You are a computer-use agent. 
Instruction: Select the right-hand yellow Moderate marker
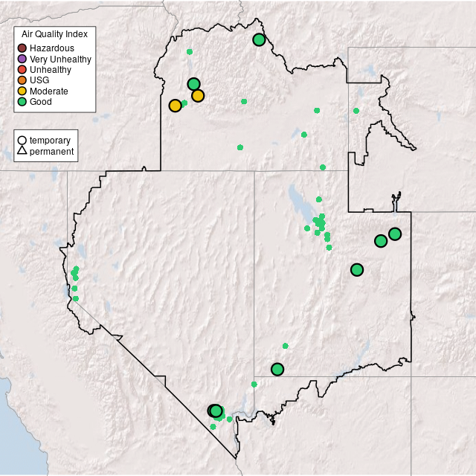[198, 95]
